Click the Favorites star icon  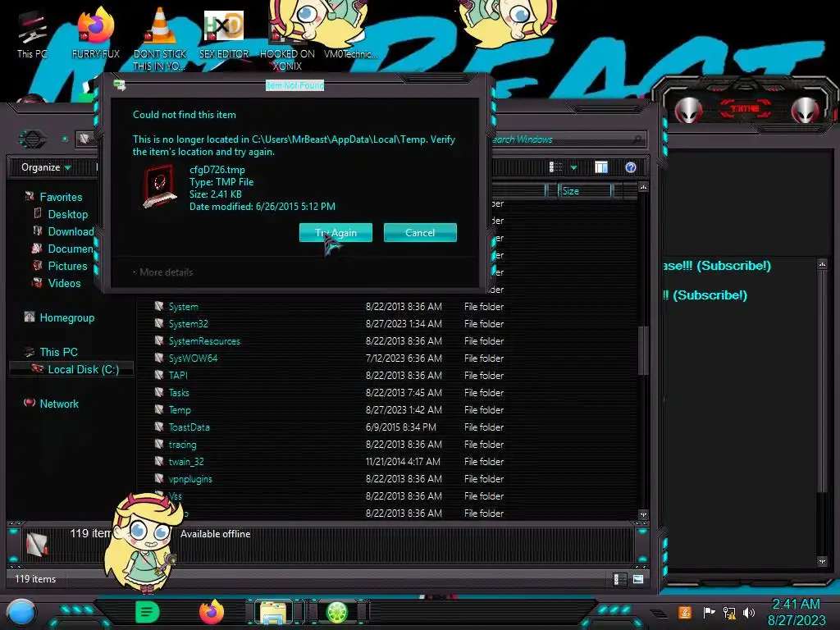(x=30, y=196)
